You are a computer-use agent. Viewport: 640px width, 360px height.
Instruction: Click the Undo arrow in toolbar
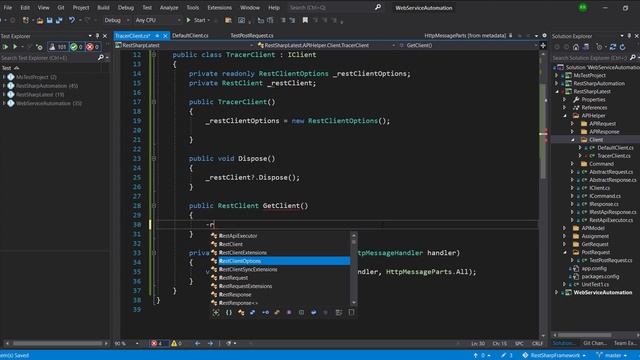point(72,20)
